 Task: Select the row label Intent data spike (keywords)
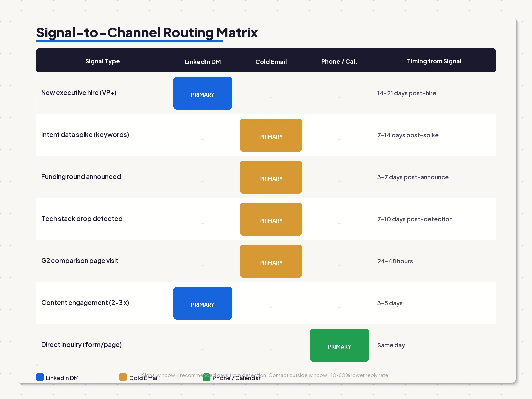[85, 135]
